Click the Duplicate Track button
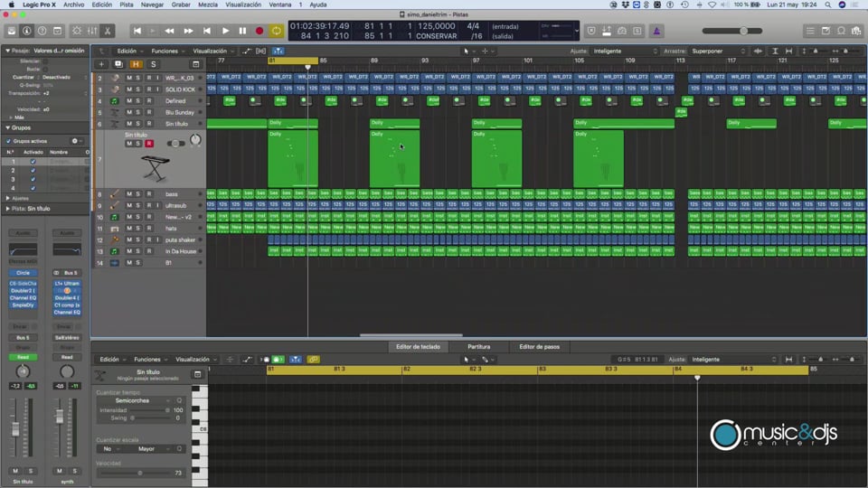This screenshot has width=868, height=488. point(118,64)
